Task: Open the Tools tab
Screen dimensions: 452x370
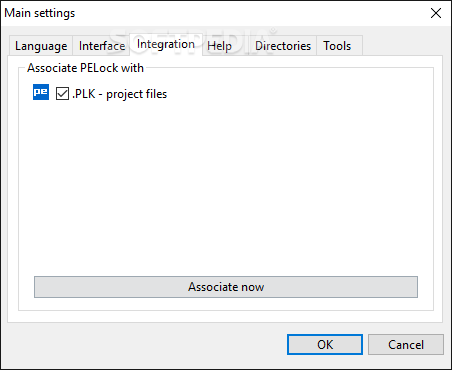Action: (337, 46)
